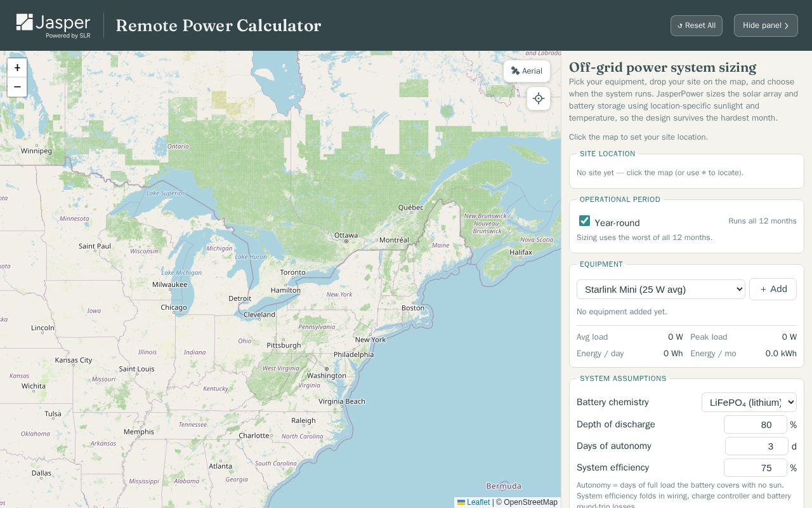
Task: Click the Bermuda label on the map
Action: pyautogui.click(x=504, y=486)
